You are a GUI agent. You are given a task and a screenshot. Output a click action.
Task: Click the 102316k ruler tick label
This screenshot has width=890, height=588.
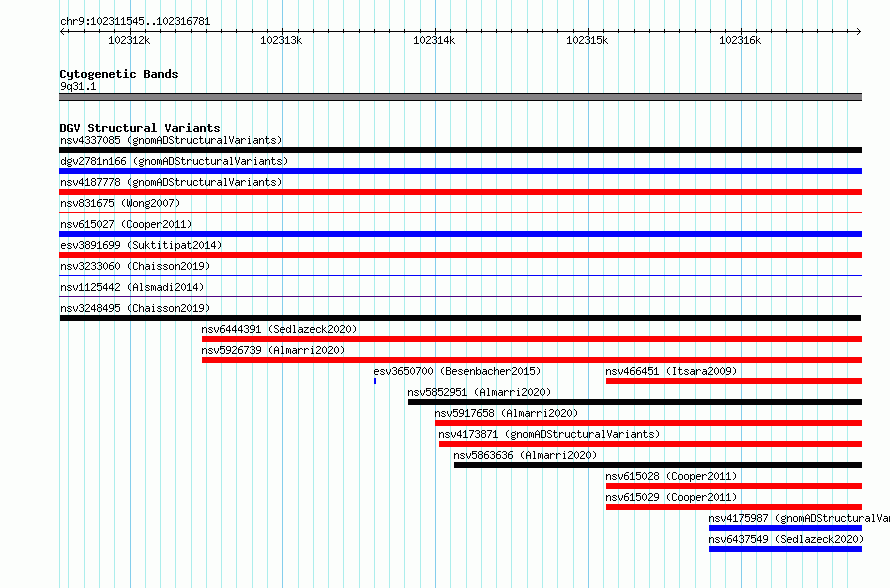tap(740, 40)
